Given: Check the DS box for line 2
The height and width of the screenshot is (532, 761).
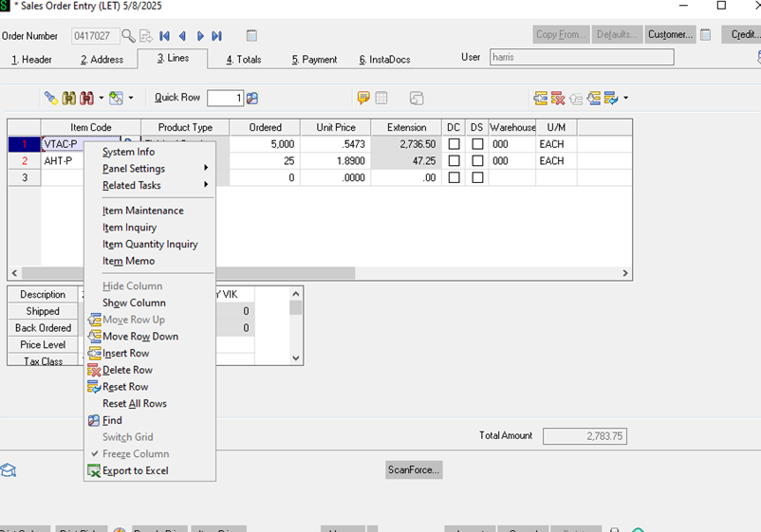Looking at the screenshot, I should (477, 161).
